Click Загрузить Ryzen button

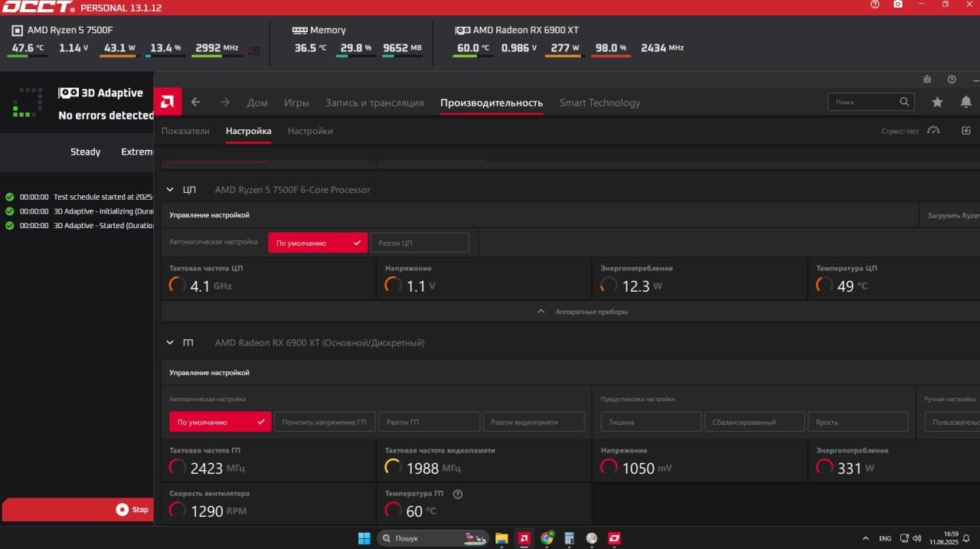click(x=950, y=215)
